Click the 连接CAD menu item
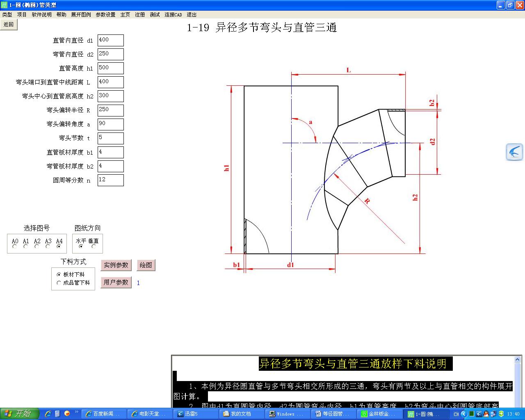Image resolution: width=525 pixels, height=420 pixels. click(x=173, y=14)
